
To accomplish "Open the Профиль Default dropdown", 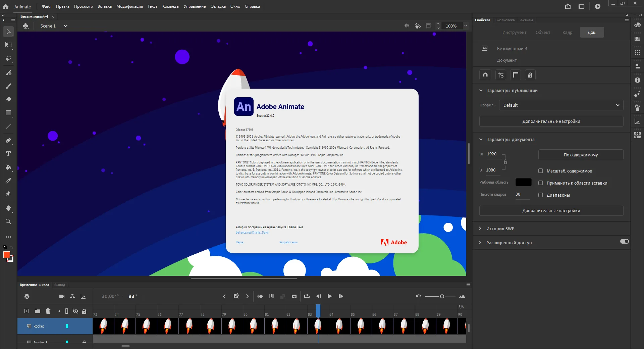I will [561, 105].
